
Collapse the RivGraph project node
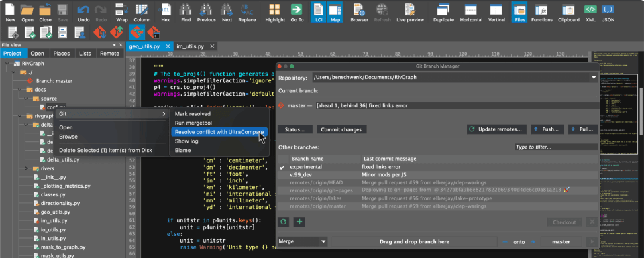7,64
